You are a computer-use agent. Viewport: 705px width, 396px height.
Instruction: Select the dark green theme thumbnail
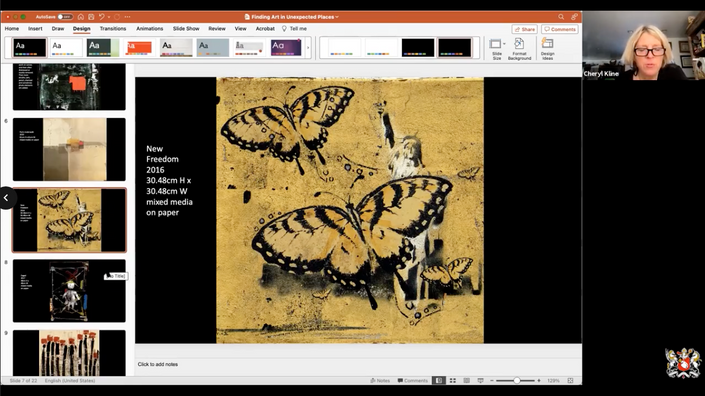(x=103, y=47)
